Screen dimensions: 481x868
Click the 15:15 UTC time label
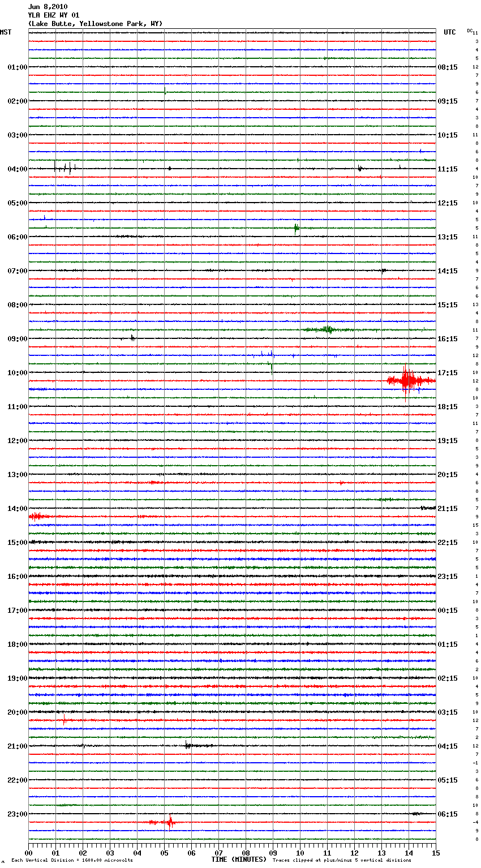point(448,305)
